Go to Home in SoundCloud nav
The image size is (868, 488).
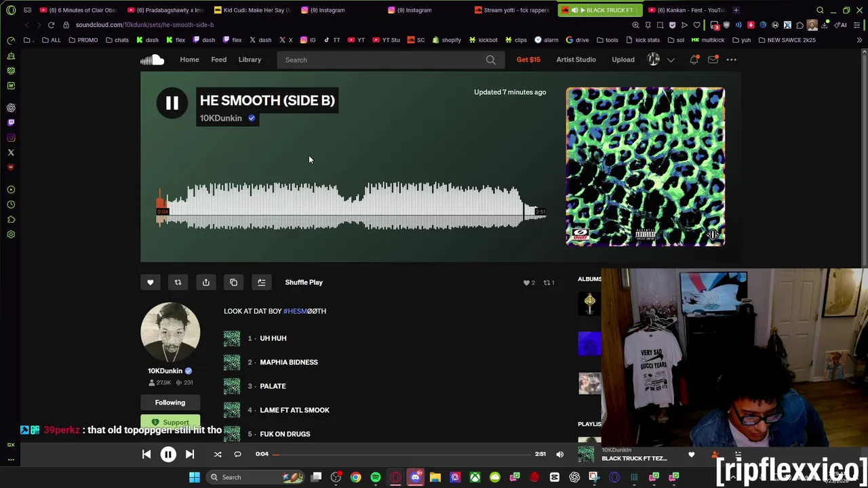tap(189, 60)
